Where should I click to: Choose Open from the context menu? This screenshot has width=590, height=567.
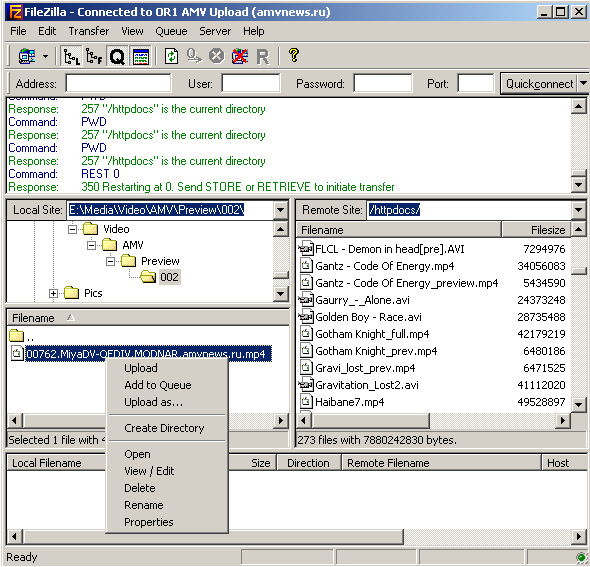[x=137, y=454]
